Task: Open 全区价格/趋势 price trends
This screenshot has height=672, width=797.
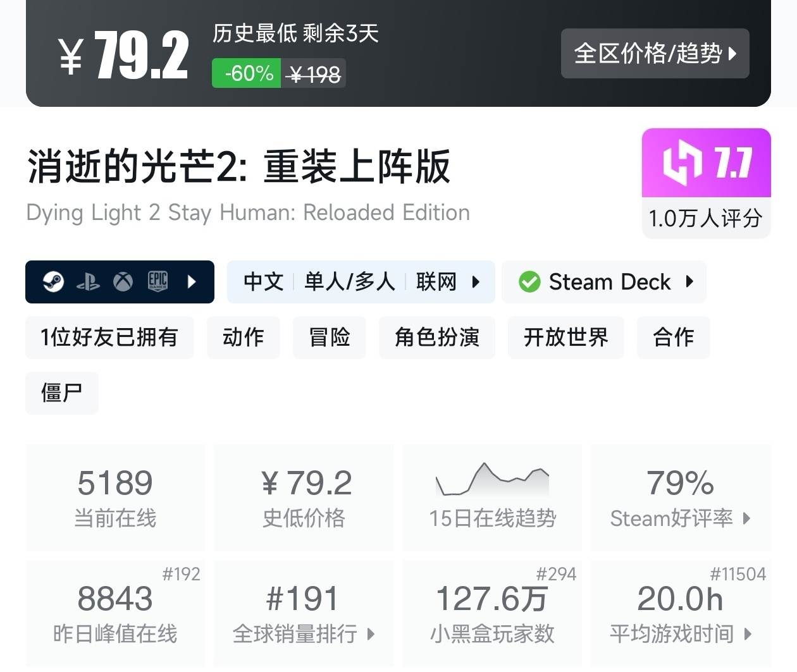Action: tap(655, 54)
